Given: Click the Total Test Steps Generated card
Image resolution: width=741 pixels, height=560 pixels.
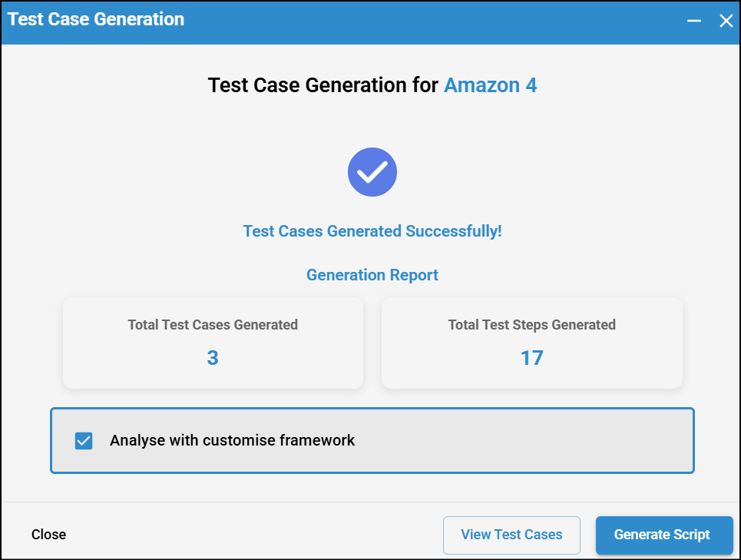Looking at the screenshot, I should [531, 343].
